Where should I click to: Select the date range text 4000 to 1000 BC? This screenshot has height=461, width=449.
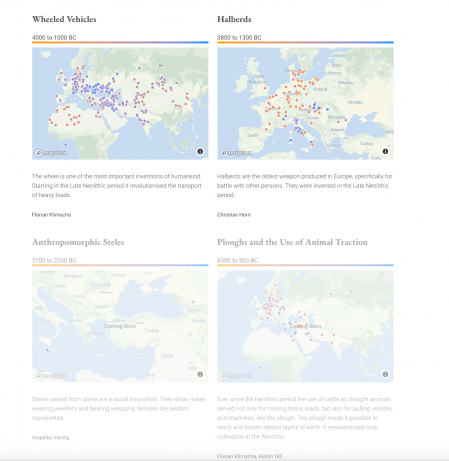pyautogui.click(x=54, y=38)
